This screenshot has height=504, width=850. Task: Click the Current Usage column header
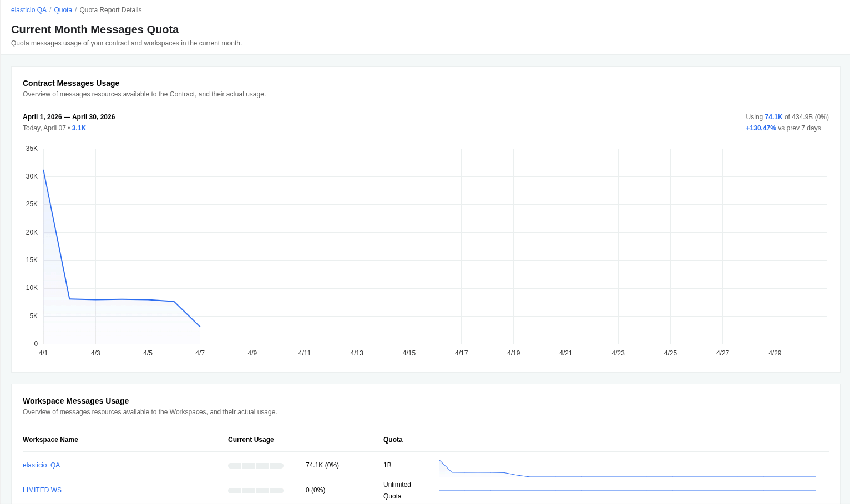(251, 440)
